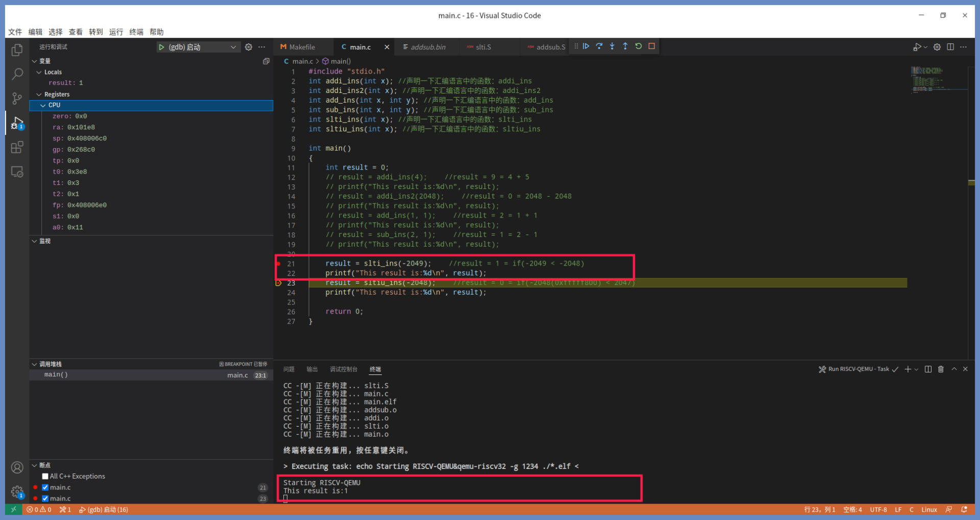Screen dimensions: 980x520
Task: Click the UTF-8 encoding in status bar
Action: click(878, 510)
